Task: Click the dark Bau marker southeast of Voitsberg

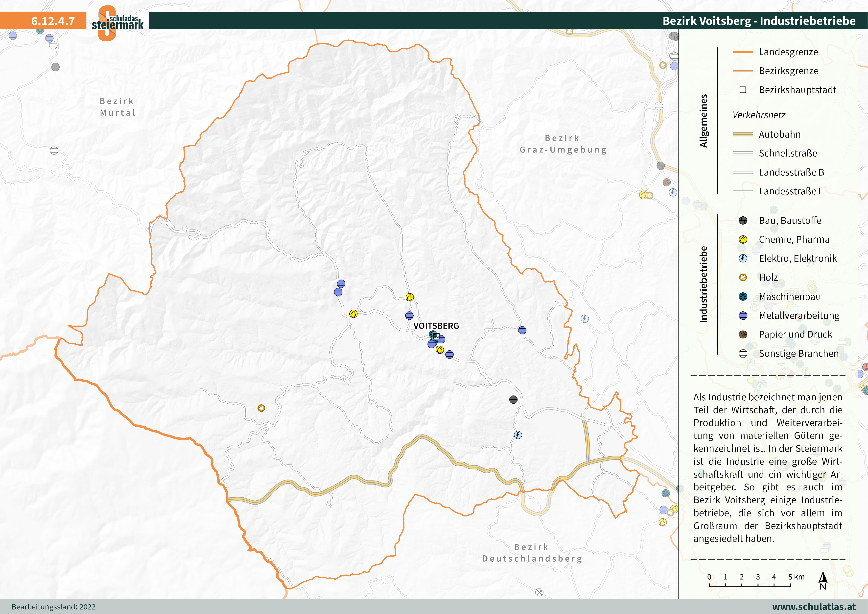Action: [x=513, y=400]
